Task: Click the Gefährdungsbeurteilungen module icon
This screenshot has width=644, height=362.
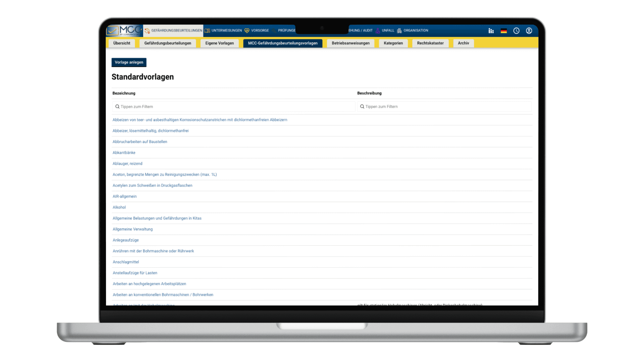Action: pyautogui.click(x=147, y=31)
